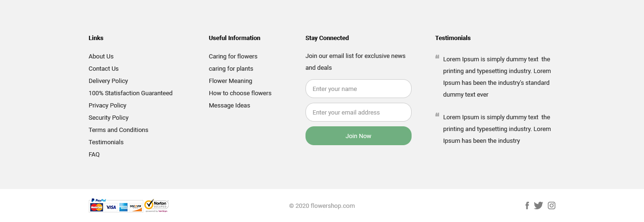
Task: Open the Contact Us link
Action: pyautogui.click(x=104, y=69)
